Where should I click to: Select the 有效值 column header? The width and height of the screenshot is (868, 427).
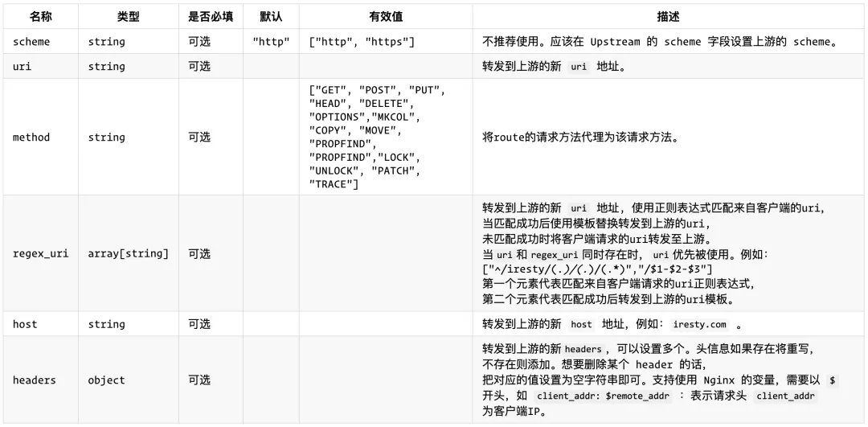coord(386,16)
